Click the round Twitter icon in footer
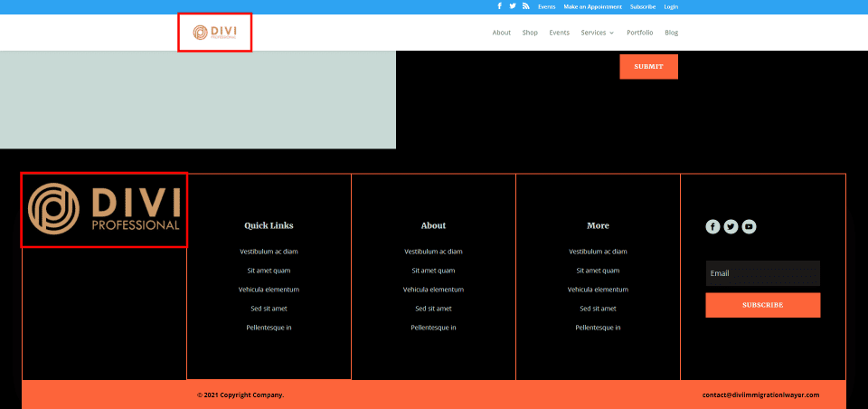The height and width of the screenshot is (409, 868). [x=731, y=227]
